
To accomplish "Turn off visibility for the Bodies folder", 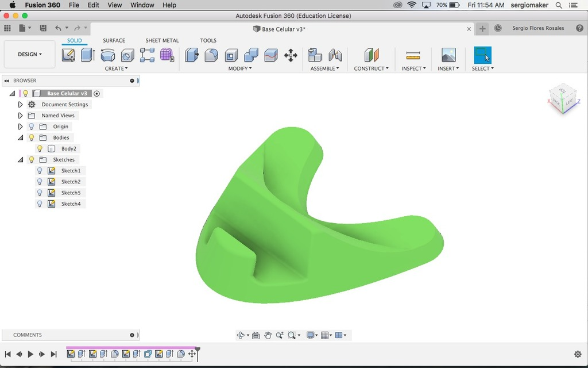I will click(x=31, y=137).
